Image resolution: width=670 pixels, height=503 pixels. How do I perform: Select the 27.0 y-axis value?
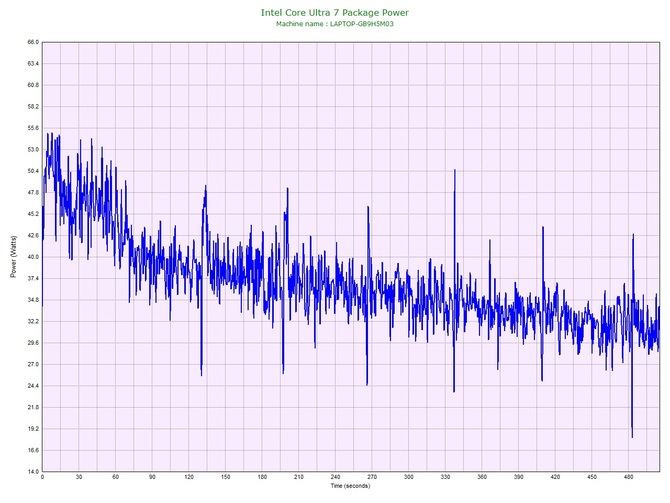pos(33,365)
